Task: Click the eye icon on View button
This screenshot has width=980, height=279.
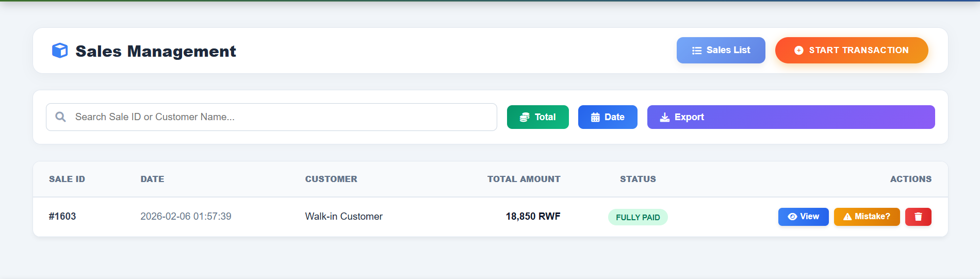Action: 792,217
